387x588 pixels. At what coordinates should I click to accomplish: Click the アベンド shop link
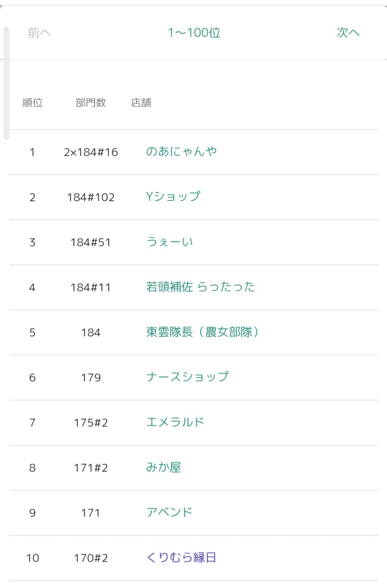[x=169, y=512]
